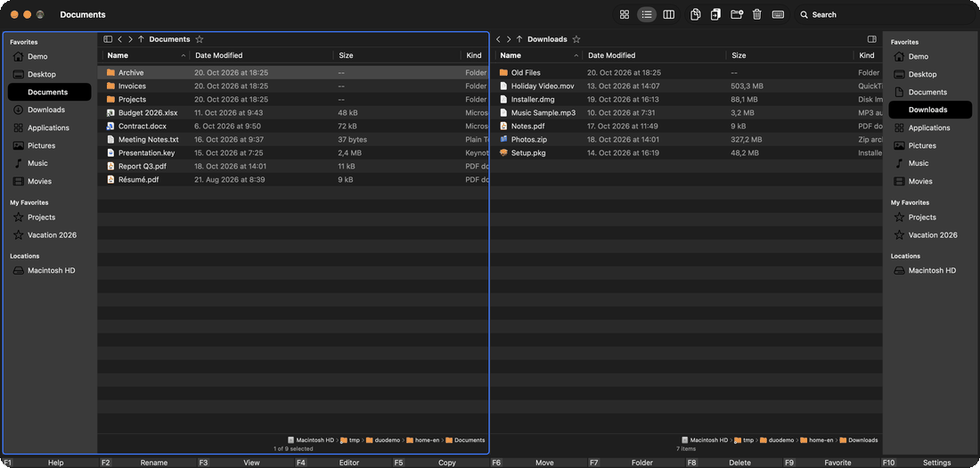The height and width of the screenshot is (468, 980).
Task: Select the Invoices folder
Action: pyautogui.click(x=293, y=86)
